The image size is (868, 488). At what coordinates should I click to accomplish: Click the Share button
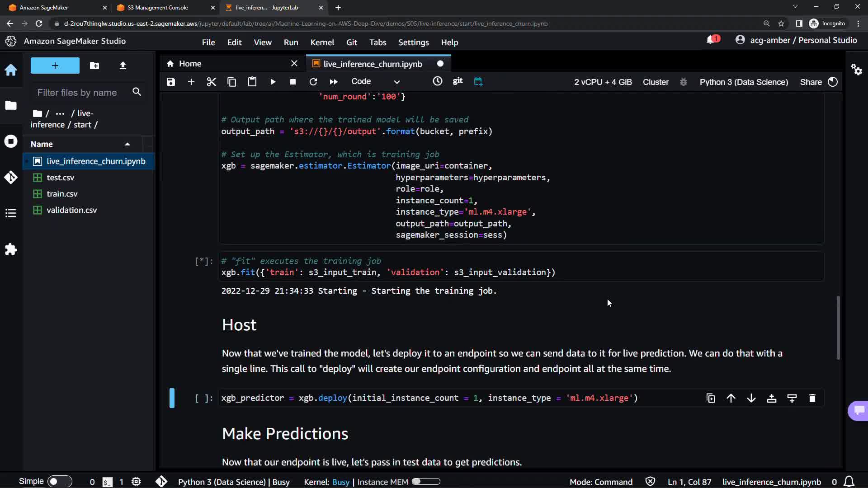coord(811,82)
